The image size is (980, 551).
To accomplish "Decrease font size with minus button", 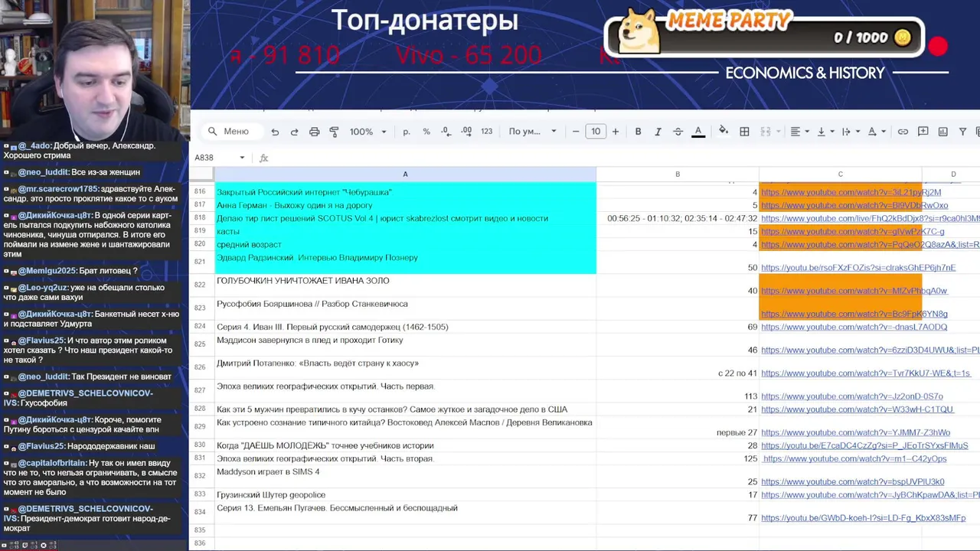I will [576, 132].
